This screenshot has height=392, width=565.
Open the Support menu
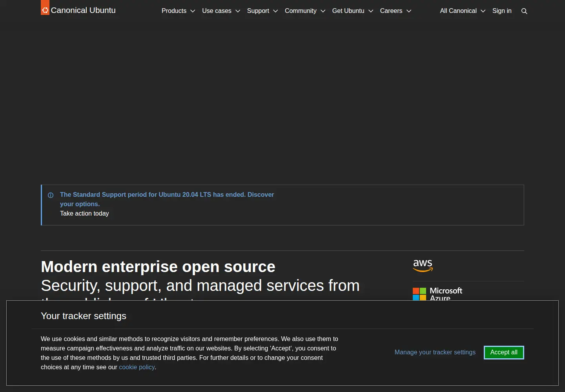coord(262,11)
